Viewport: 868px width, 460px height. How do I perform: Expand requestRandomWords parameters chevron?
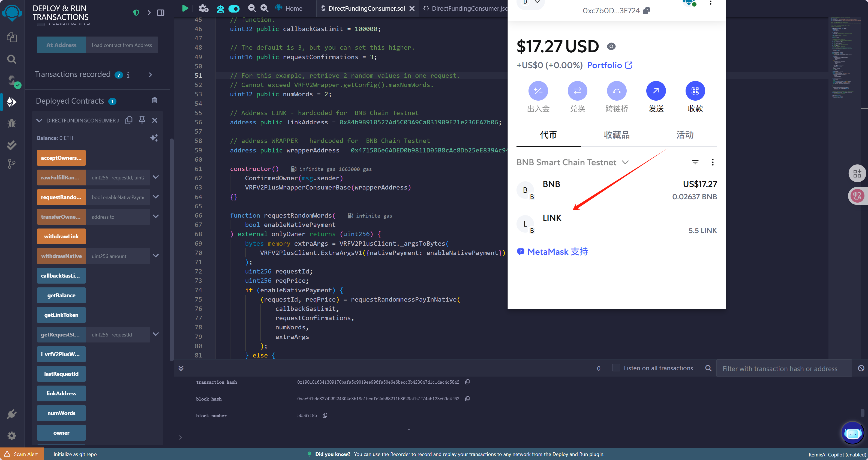pyautogui.click(x=156, y=197)
